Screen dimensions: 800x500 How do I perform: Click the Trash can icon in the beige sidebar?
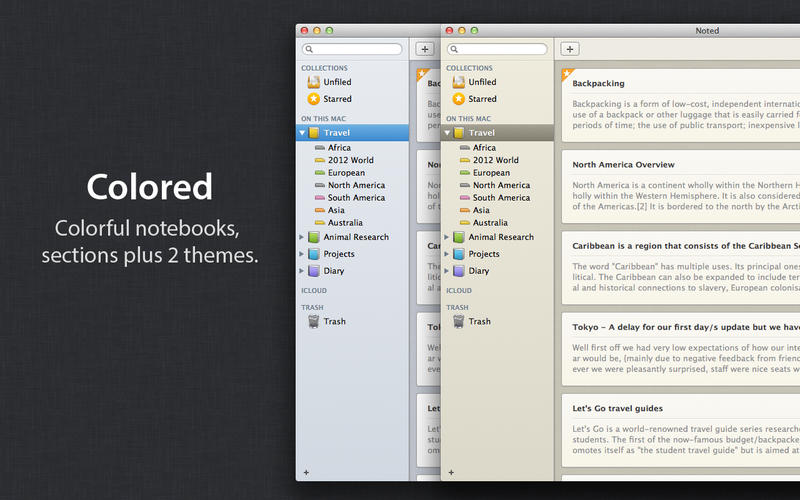tap(459, 321)
